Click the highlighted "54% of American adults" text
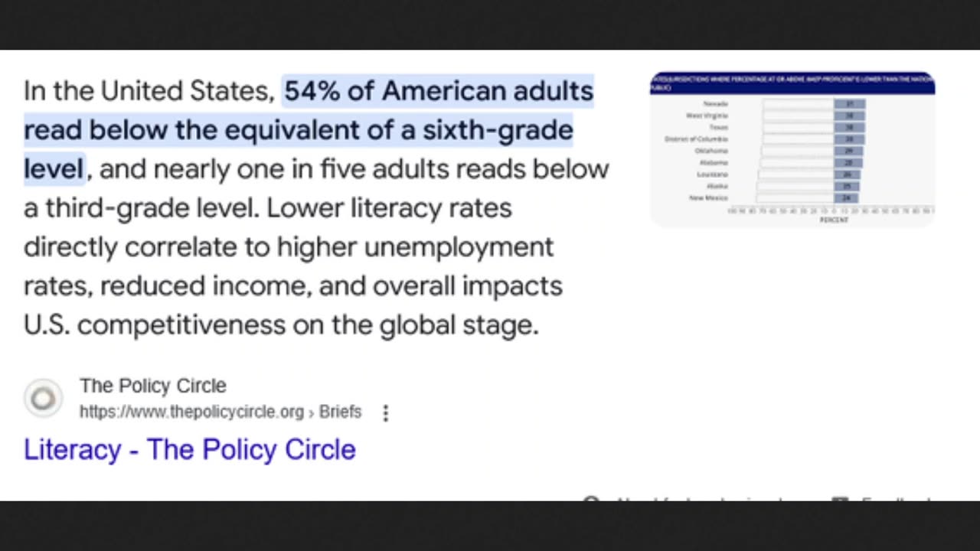Image resolution: width=980 pixels, height=551 pixels. coord(439,91)
